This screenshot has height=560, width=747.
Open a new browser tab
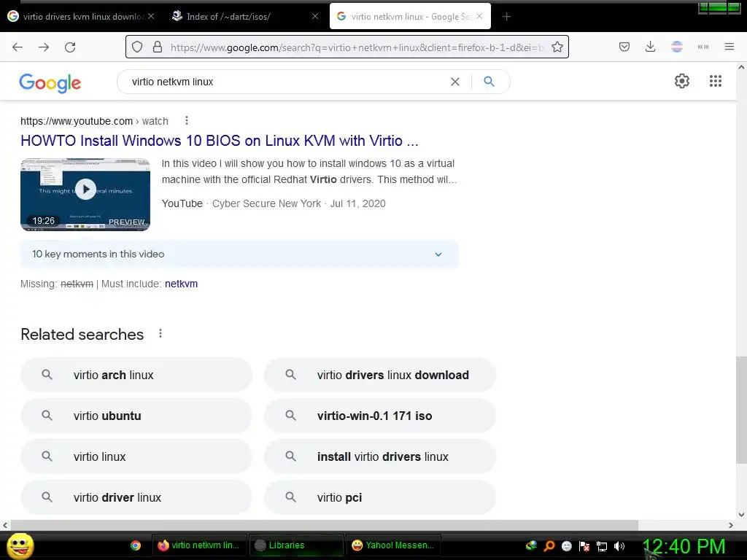coord(506,17)
